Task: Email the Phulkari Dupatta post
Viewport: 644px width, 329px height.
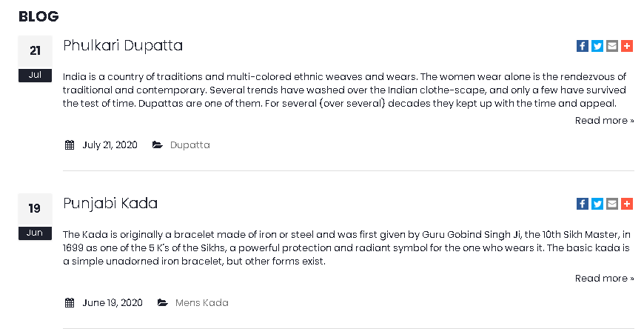Action: [612, 46]
